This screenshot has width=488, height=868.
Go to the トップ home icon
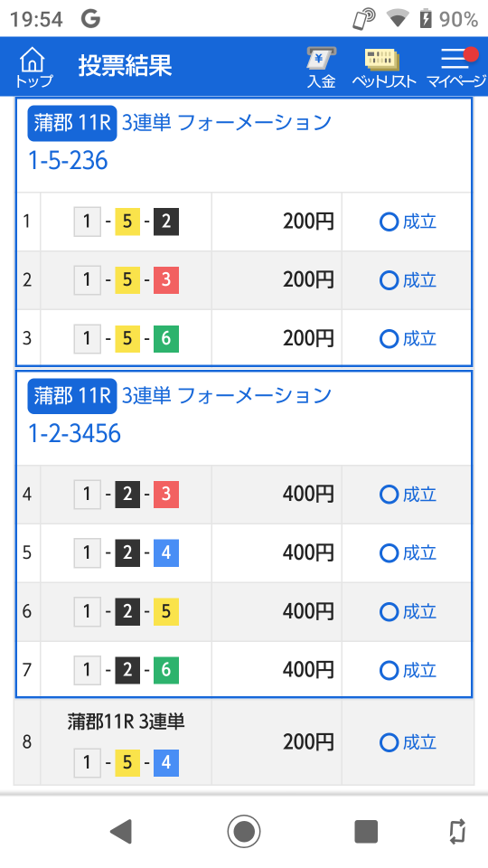(x=33, y=67)
